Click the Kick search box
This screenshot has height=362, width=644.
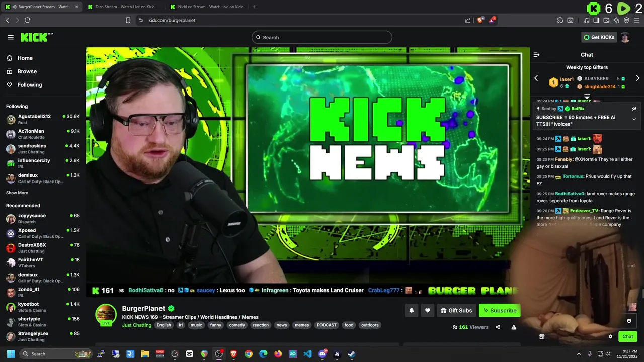click(x=321, y=37)
